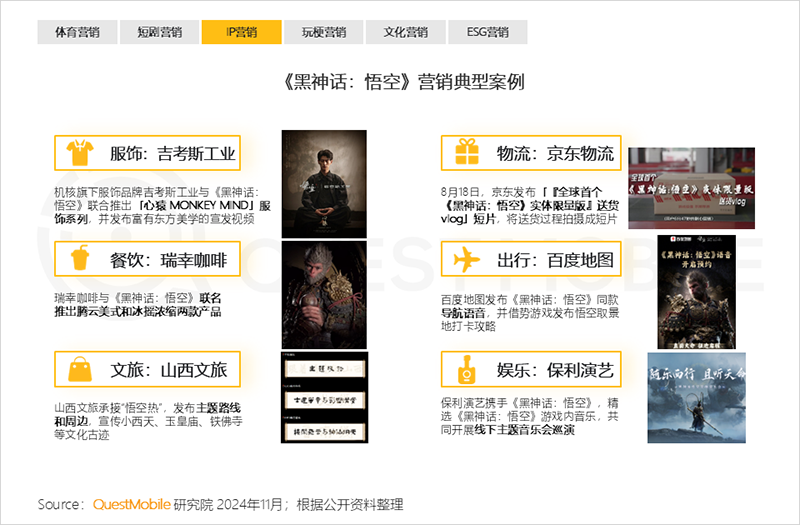Viewport: 800px width, 525px height.
Task: Open the ESG营销 tab
Action: (488, 32)
